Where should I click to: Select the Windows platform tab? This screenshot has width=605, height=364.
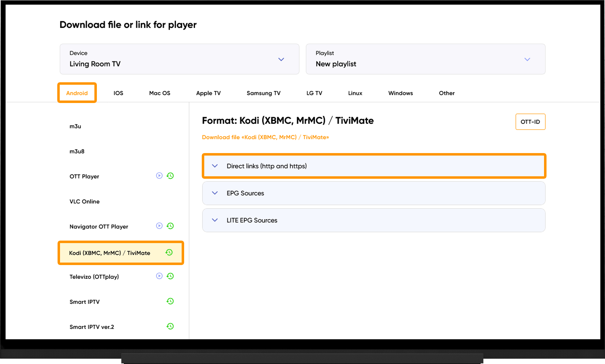click(x=400, y=93)
